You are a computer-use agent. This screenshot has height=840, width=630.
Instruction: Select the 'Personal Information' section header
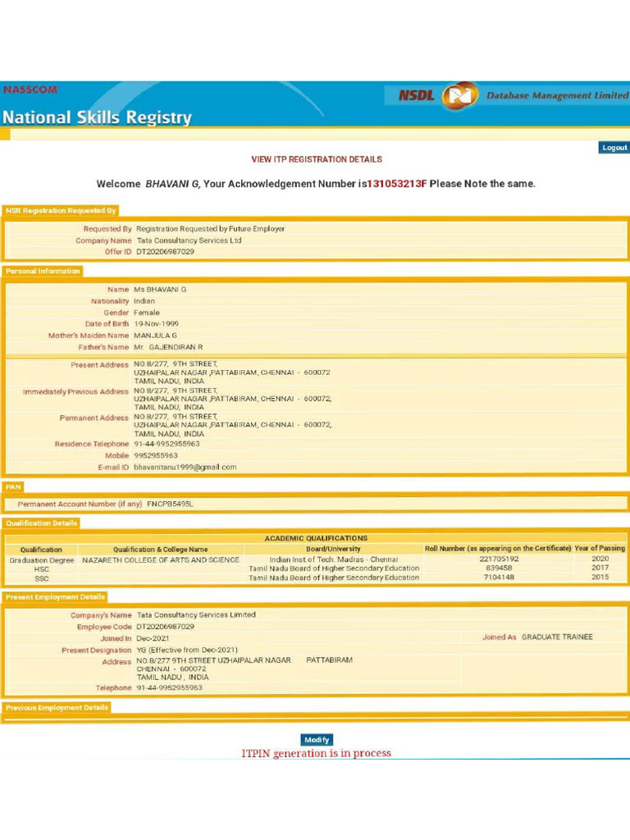coord(43,271)
